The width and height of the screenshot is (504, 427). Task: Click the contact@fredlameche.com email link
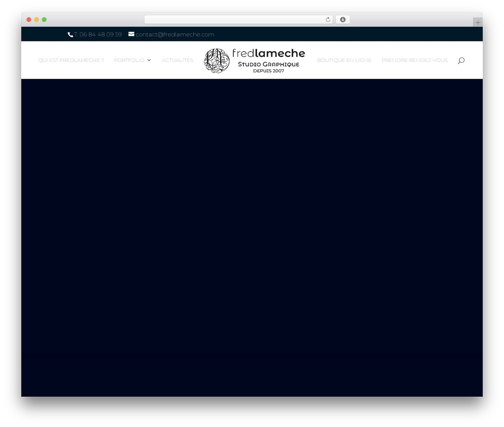175,35
